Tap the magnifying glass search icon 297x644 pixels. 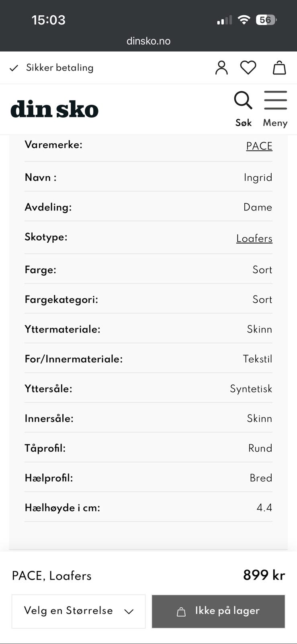(243, 100)
